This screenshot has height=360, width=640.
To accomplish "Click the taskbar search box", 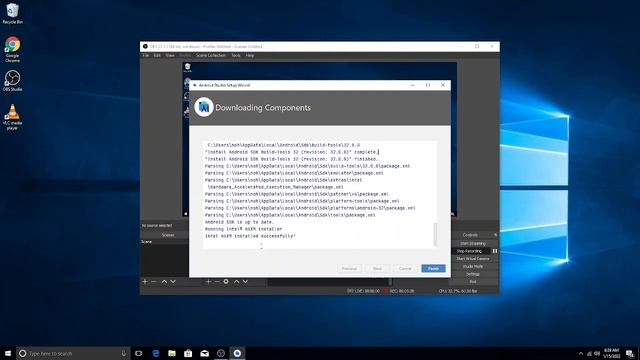I will pos(73,353).
